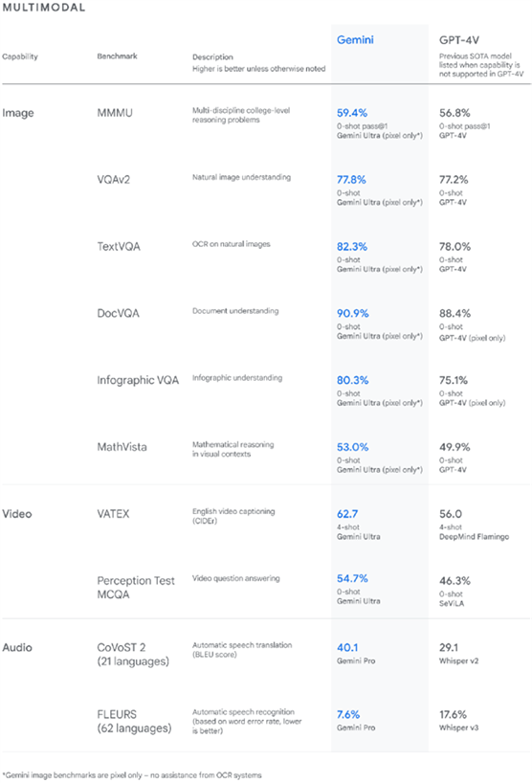
Task: Click Gemini's 40.1 CoVoST 2 score
Action: (x=347, y=648)
